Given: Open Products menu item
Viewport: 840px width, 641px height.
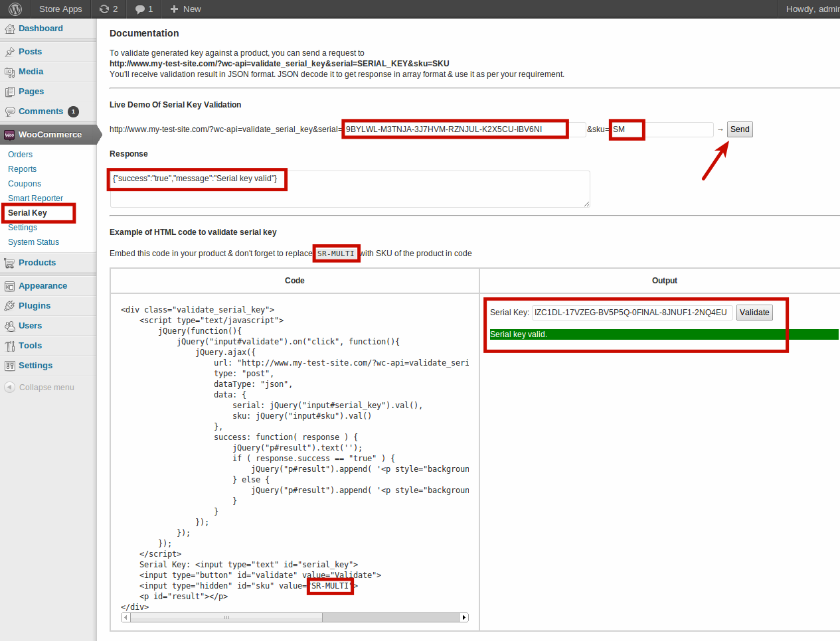Looking at the screenshot, I should pos(37,263).
